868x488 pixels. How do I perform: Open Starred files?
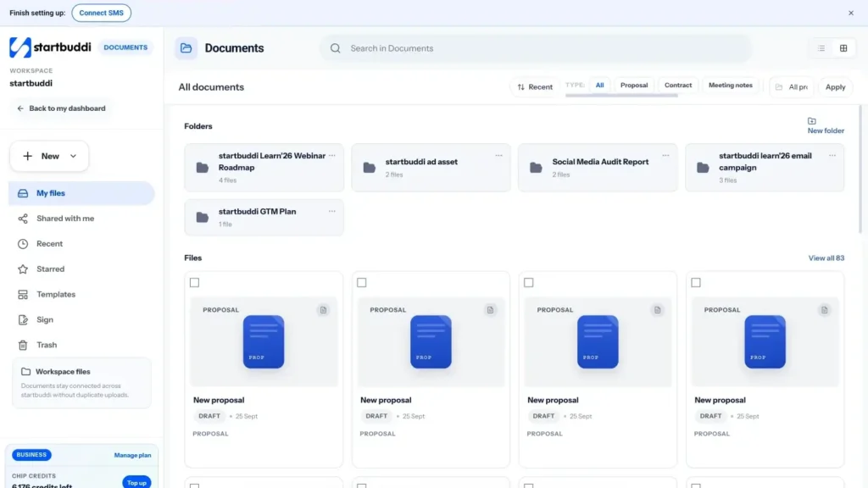click(81, 269)
